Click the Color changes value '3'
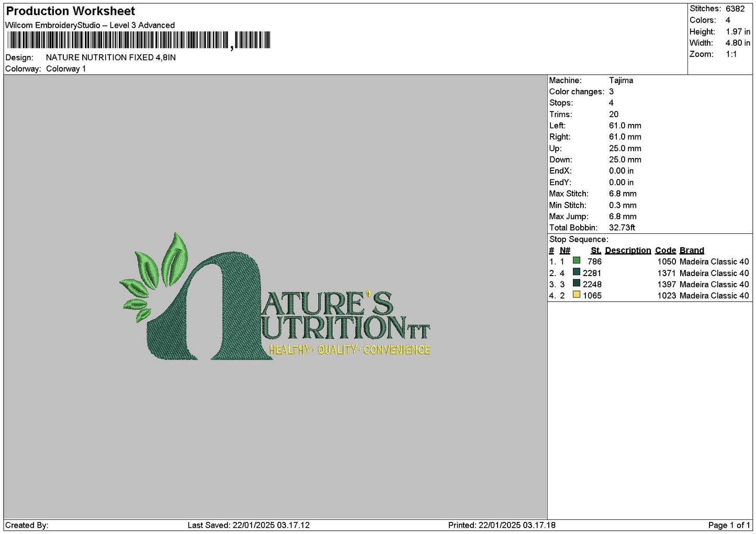The width and height of the screenshot is (756, 534). (x=611, y=92)
